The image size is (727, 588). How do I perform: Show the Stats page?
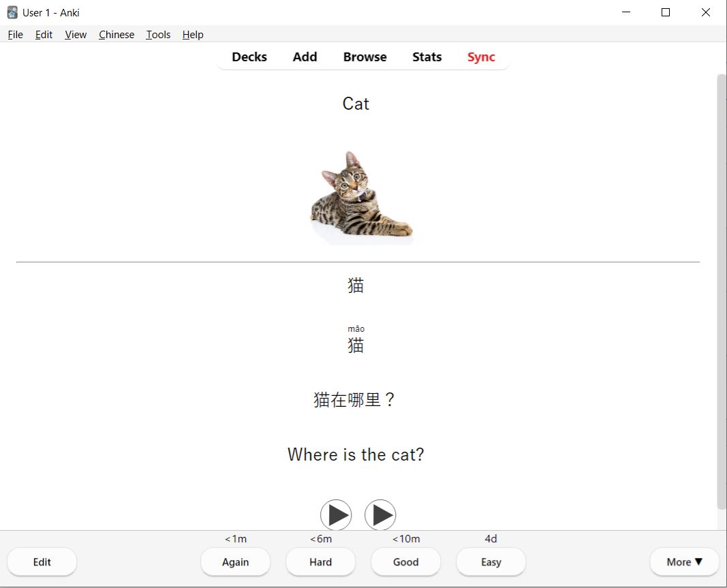pos(427,57)
